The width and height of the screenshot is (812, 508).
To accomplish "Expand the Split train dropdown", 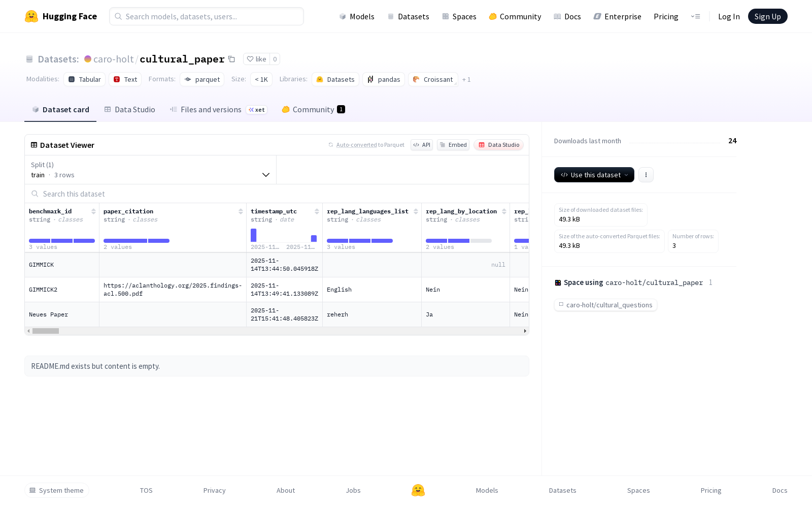I will [x=150, y=170].
